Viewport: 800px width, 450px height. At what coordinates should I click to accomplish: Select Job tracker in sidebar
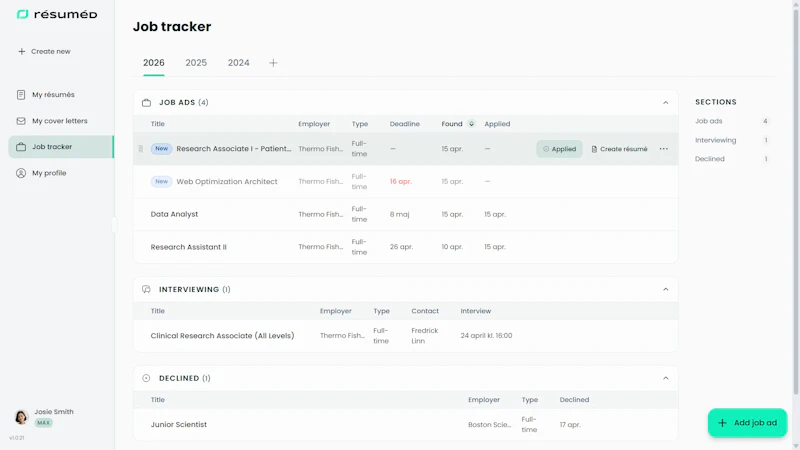pyautogui.click(x=61, y=147)
